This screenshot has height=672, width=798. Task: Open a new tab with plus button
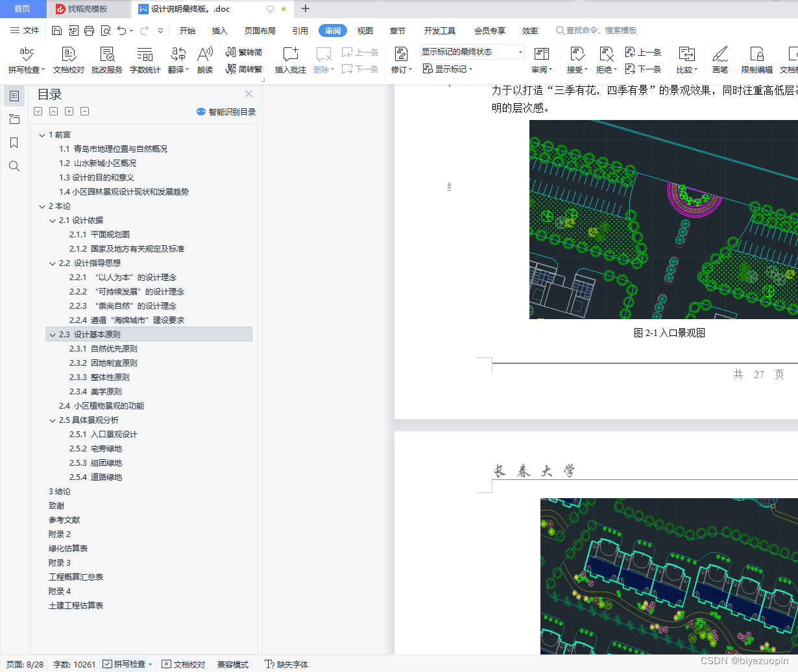pyautogui.click(x=306, y=9)
